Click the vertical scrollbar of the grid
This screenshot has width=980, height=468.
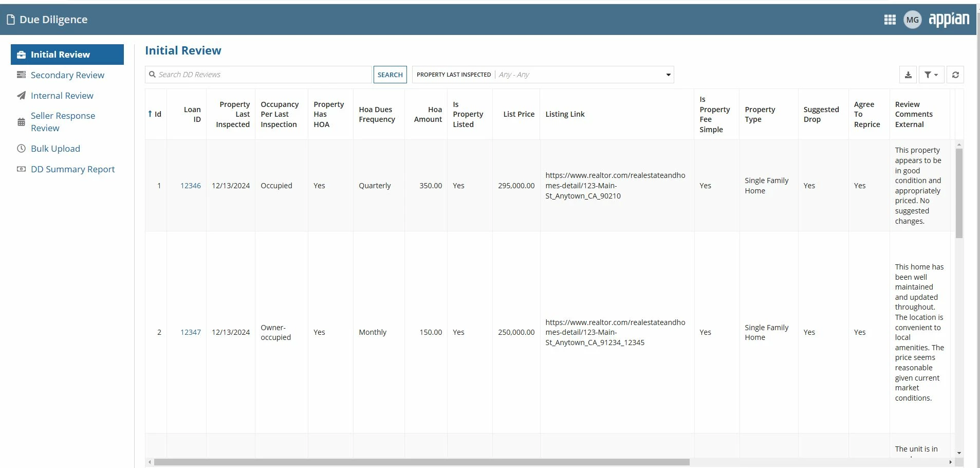point(959,193)
